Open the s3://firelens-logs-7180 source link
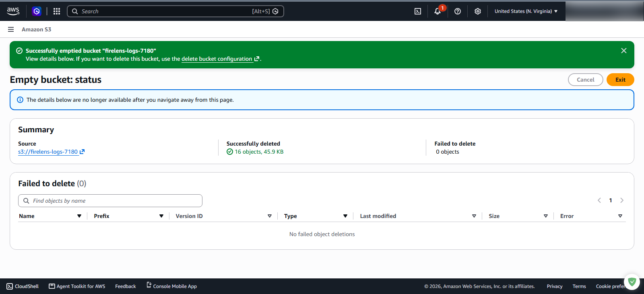 click(x=51, y=152)
